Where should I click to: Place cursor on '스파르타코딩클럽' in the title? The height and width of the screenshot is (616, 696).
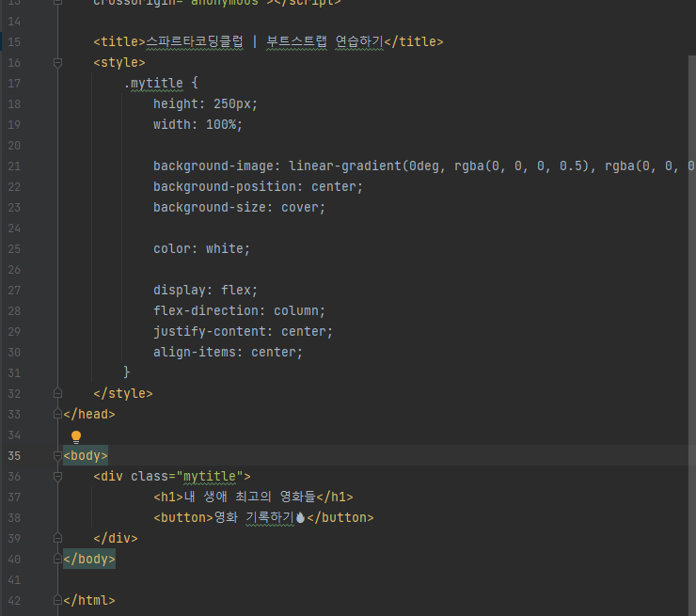tap(195, 41)
